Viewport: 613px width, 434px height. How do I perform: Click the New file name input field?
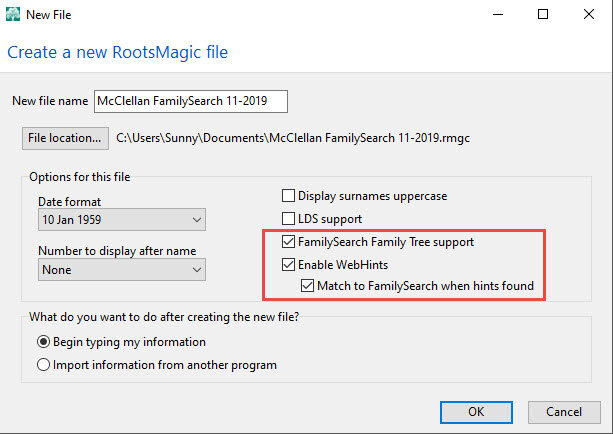tap(191, 101)
